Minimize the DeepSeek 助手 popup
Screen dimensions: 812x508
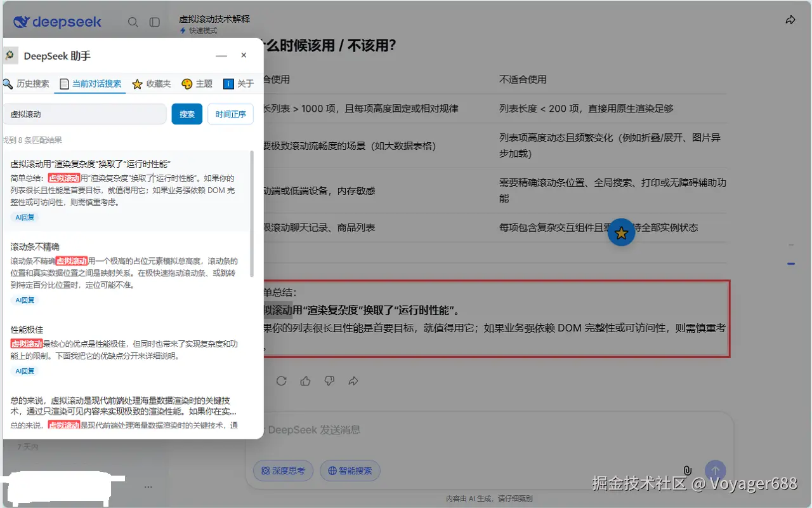[x=221, y=56]
